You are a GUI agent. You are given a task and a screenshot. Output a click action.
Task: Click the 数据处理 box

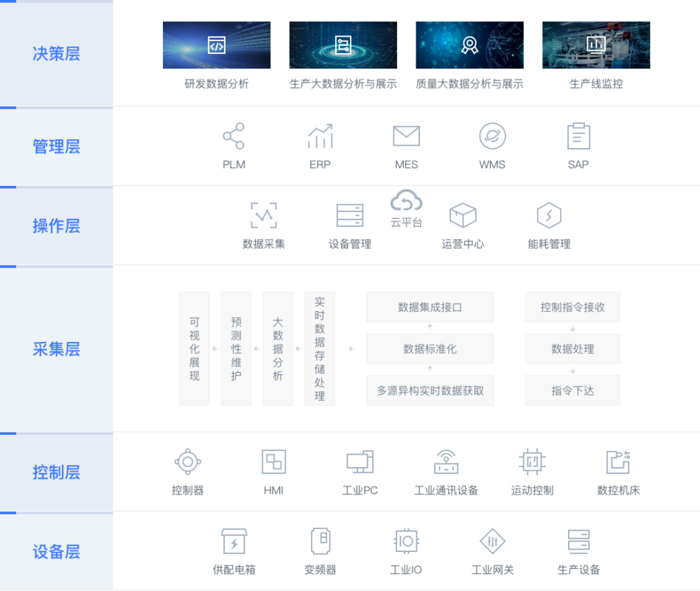(573, 349)
